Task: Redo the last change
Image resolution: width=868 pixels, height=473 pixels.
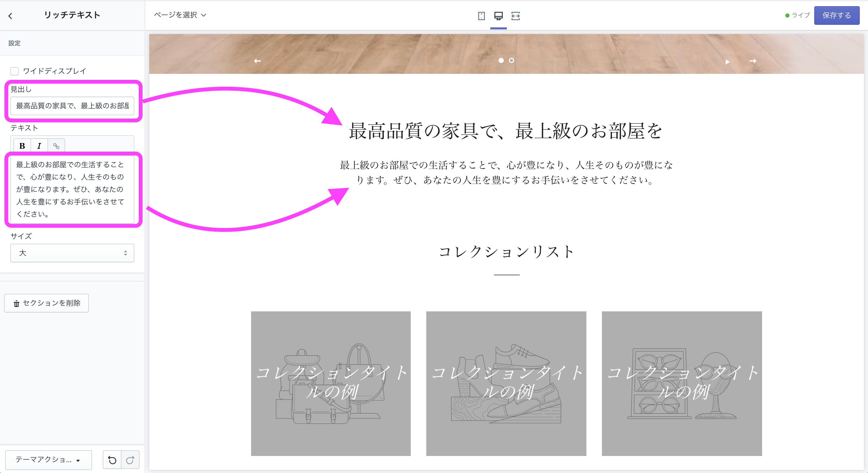Action: click(130, 460)
